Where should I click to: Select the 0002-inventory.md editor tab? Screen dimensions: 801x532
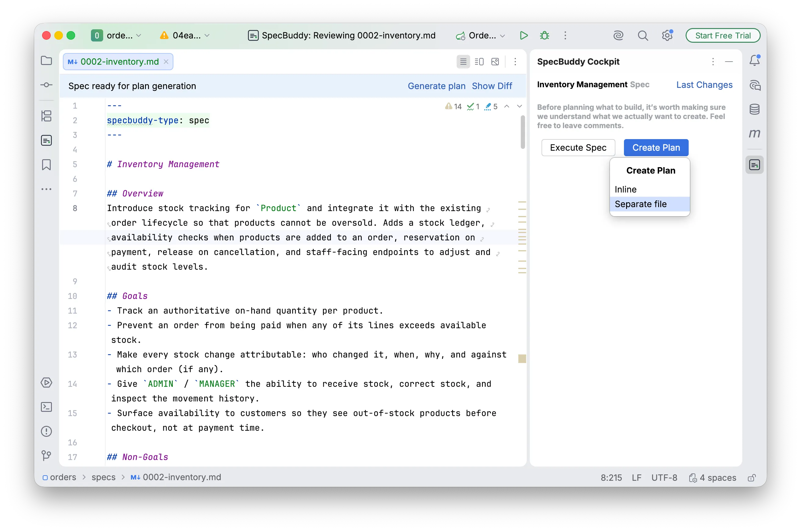[118, 61]
